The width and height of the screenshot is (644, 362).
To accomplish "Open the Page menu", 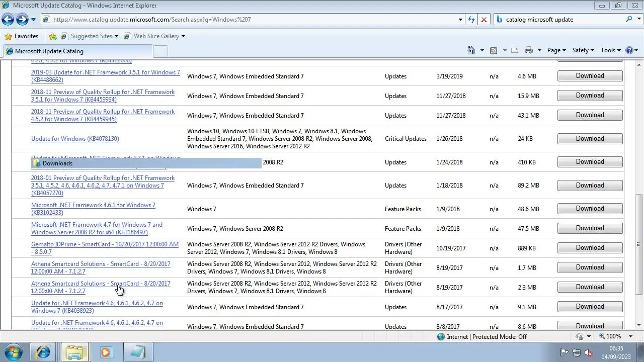I will [x=556, y=50].
